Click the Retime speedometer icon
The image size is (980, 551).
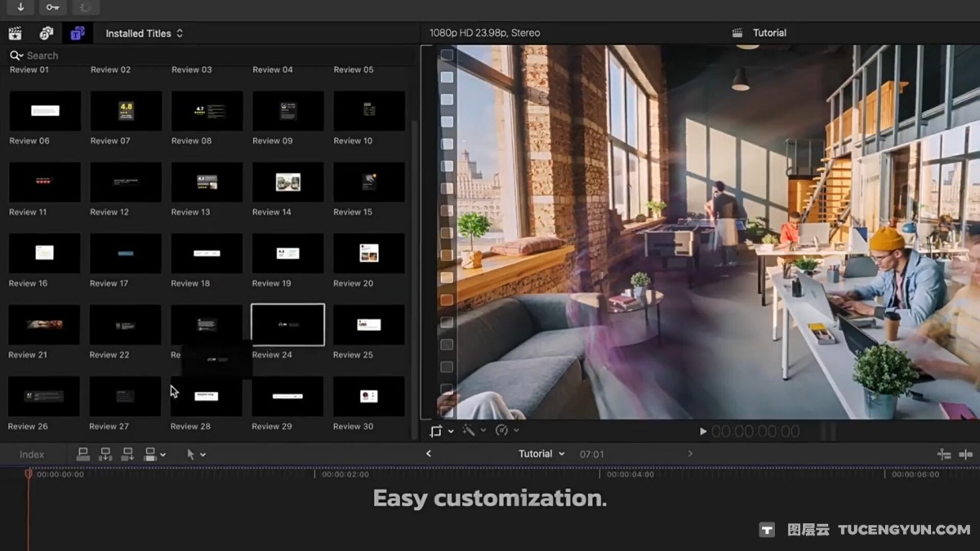(501, 430)
